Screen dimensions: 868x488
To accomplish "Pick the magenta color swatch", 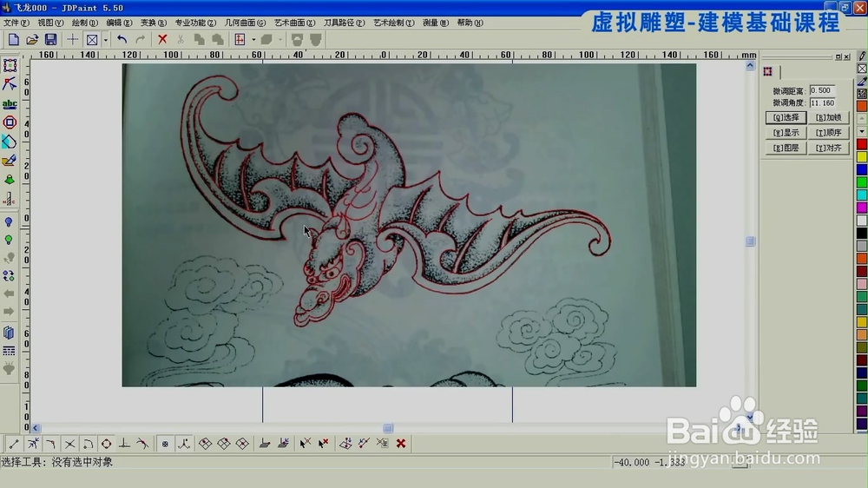I will pyautogui.click(x=862, y=208).
